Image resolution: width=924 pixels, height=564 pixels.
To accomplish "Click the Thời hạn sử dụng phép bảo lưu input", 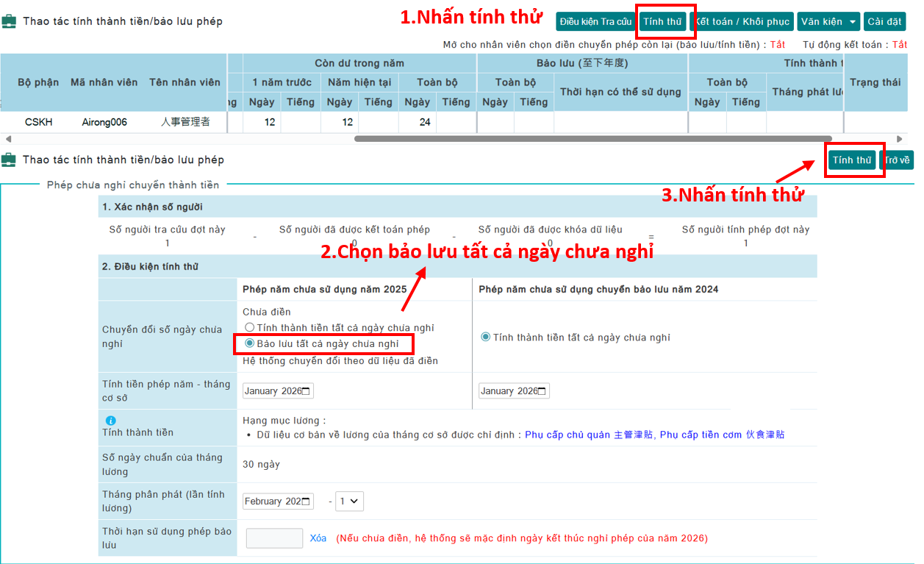I will 274,538.
